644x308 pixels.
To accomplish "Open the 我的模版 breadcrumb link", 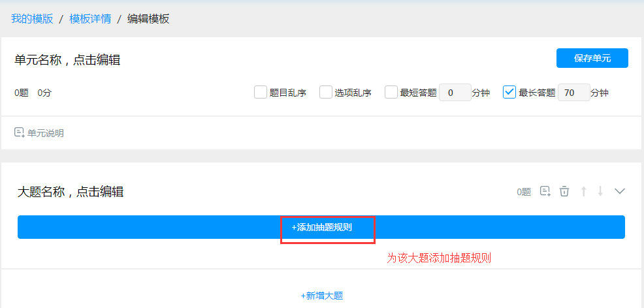I will click(32, 19).
